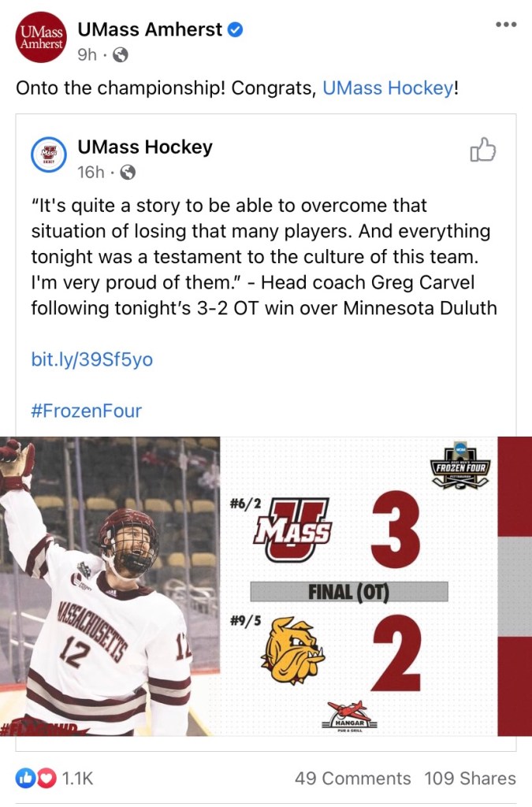This screenshot has height=807, width=532.
Task: Open the hockey player photo
Action: pyautogui.click(x=106, y=586)
